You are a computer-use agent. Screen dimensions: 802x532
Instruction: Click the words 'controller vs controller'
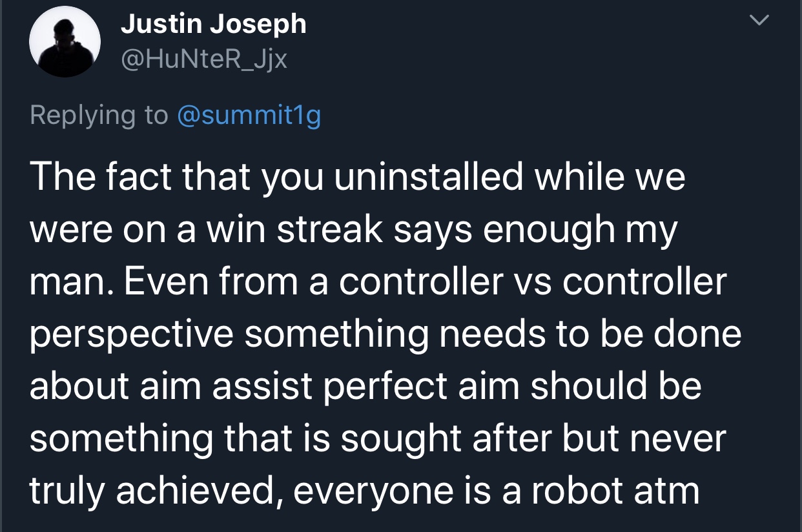click(533, 282)
